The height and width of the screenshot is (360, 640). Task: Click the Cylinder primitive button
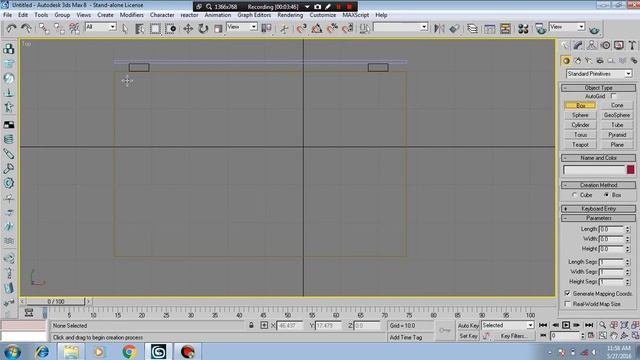tap(580, 125)
